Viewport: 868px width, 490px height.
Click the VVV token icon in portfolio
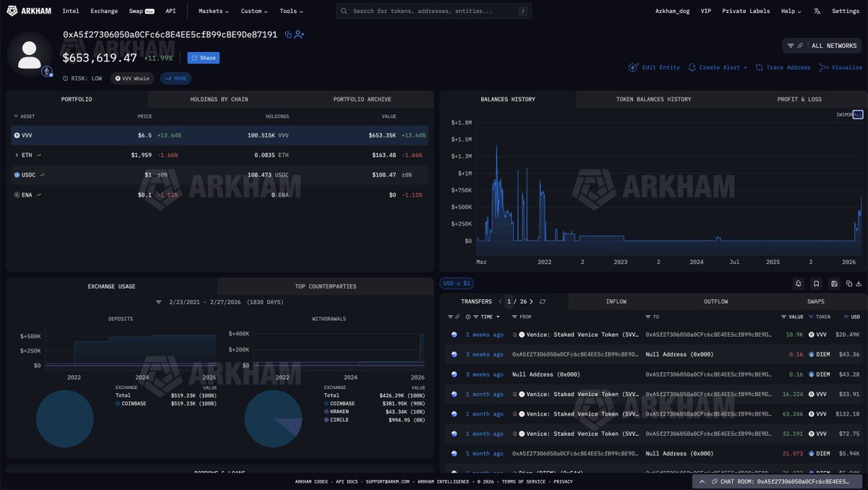[17, 135]
